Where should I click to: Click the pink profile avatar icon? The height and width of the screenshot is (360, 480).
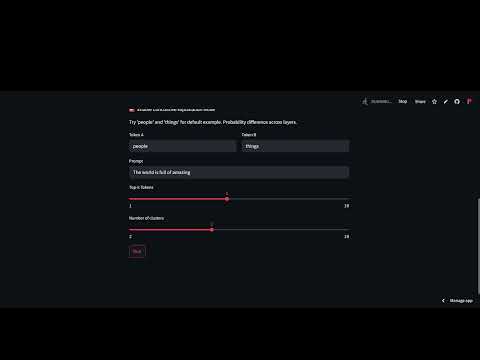pyautogui.click(x=469, y=101)
